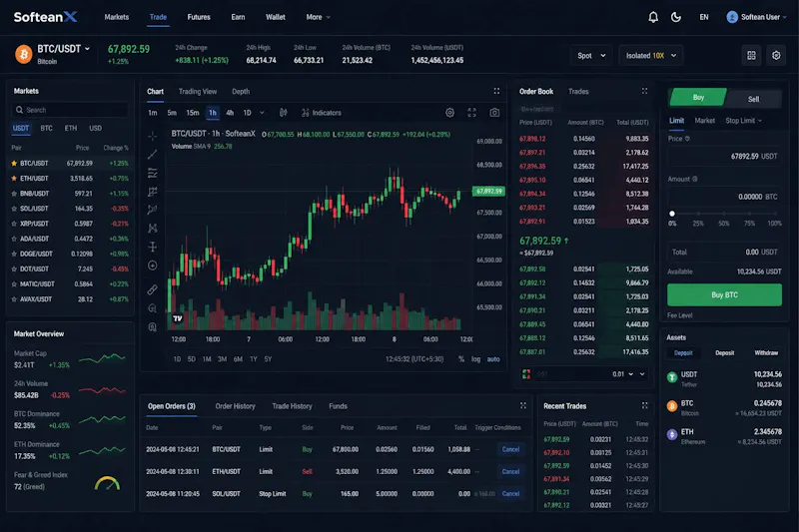
Task: Cancel the SOL/USDT stop limit order
Action: pos(510,494)
